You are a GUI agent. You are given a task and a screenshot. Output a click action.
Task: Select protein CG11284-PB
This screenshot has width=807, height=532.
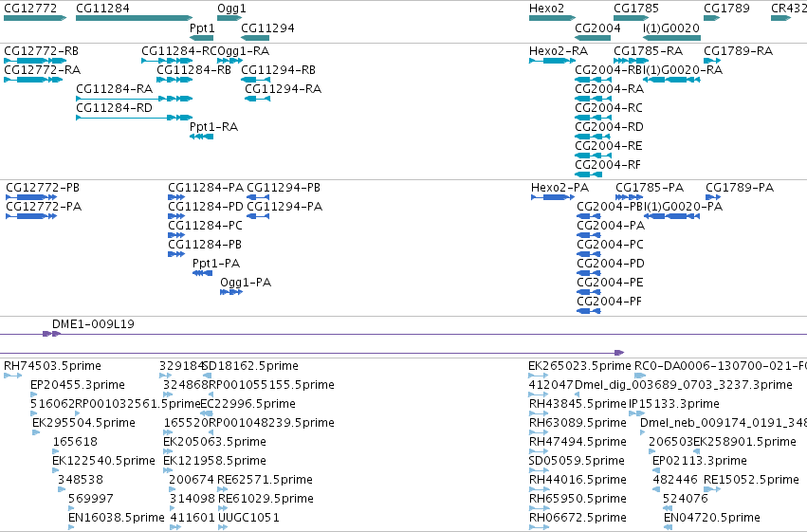pyautogui.click(x=205, y=245)
